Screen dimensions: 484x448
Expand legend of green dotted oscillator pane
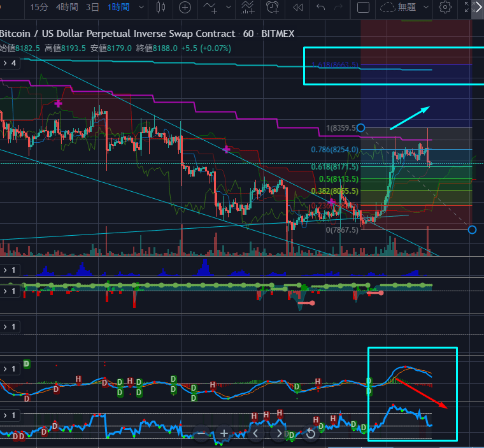tap(10, 291)
